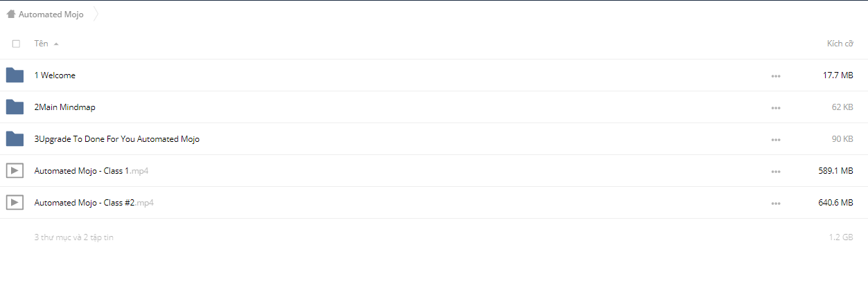Click the sort arrow next to Tên
Screen dimensions: 868x299
[x=56, y=44]
